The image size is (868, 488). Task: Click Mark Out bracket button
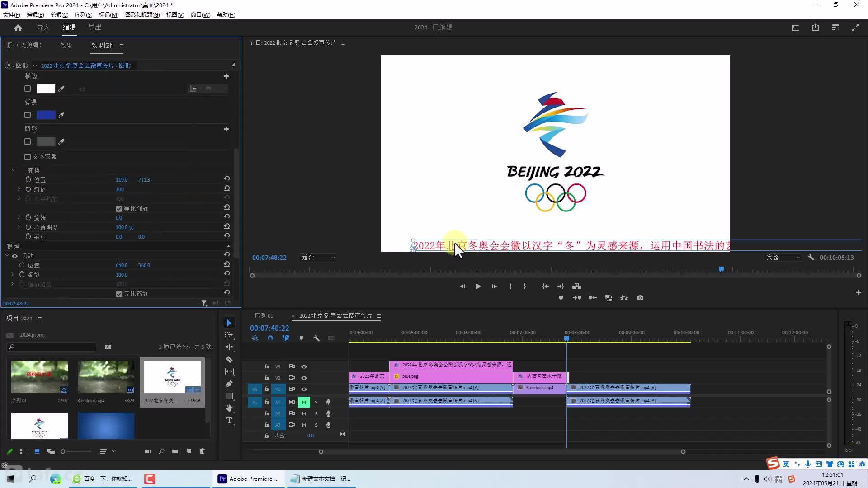525,286
